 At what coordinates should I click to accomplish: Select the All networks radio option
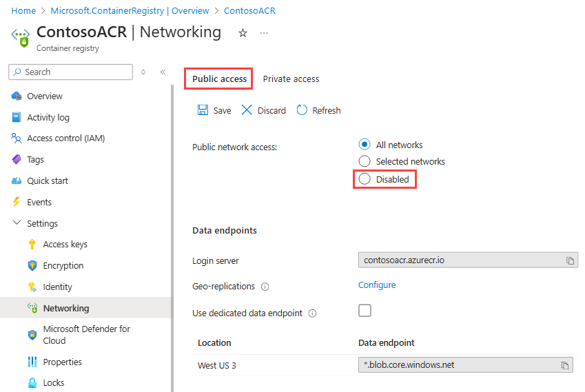365,145
